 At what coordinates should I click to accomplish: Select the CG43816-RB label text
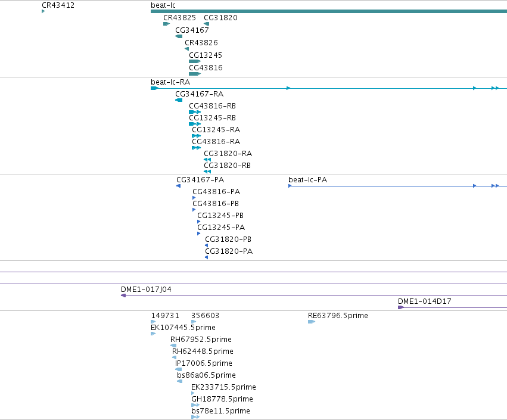213,106
